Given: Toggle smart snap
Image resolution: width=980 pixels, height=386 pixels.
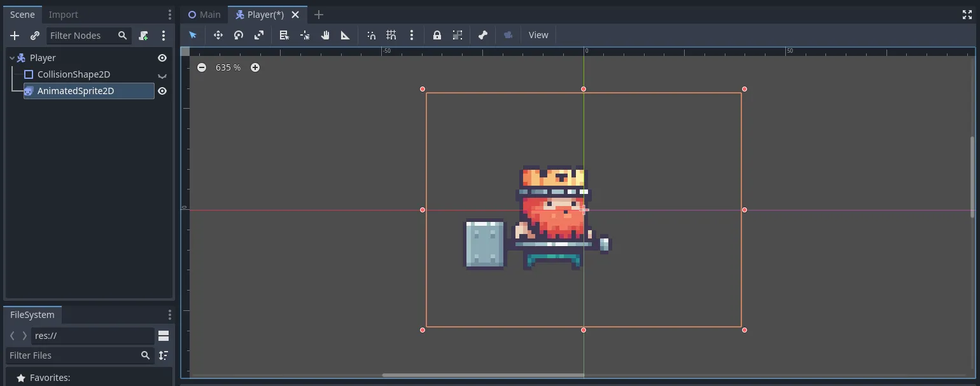Looking at the screenshot, I should 371,35.
